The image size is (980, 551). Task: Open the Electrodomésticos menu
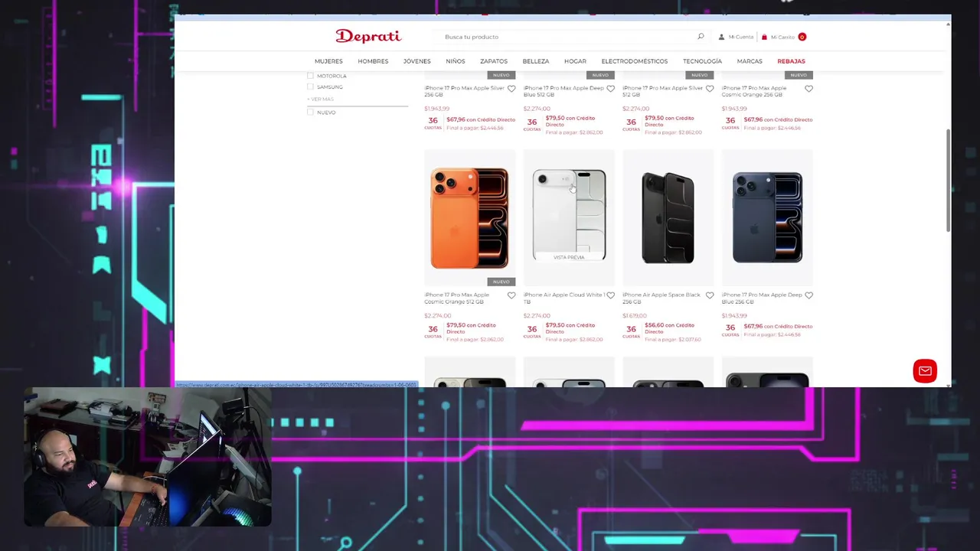635,61
